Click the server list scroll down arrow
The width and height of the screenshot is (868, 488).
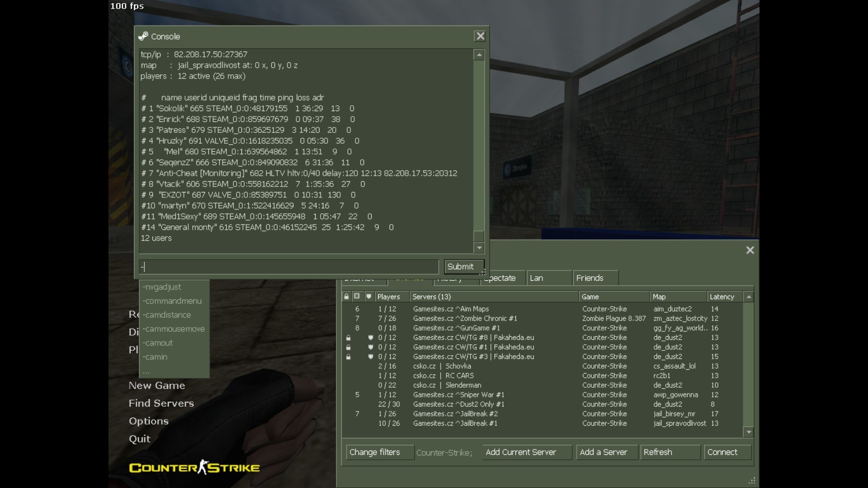749,432
